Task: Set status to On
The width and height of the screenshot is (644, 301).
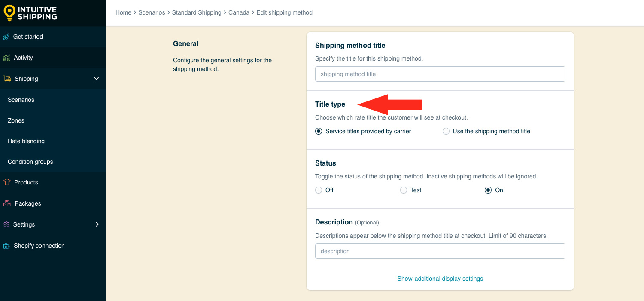Action: pos(488,190)
